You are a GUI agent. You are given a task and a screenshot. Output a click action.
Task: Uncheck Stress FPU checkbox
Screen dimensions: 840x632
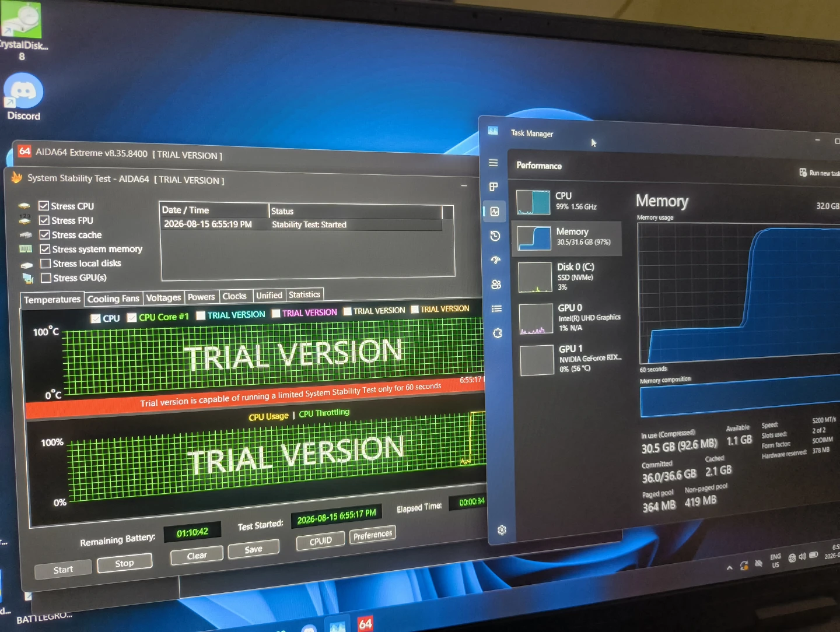(44, 220)
